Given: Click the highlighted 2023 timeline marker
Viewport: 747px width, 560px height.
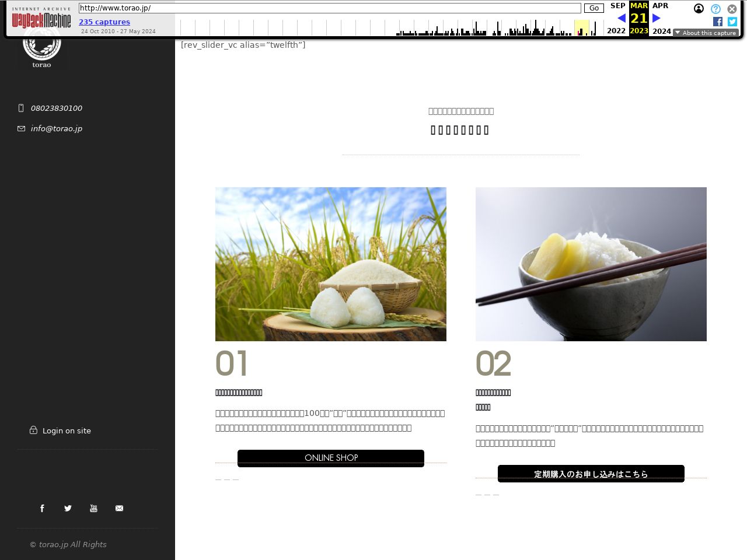Looking at the screenshot, I should point(582,27).
